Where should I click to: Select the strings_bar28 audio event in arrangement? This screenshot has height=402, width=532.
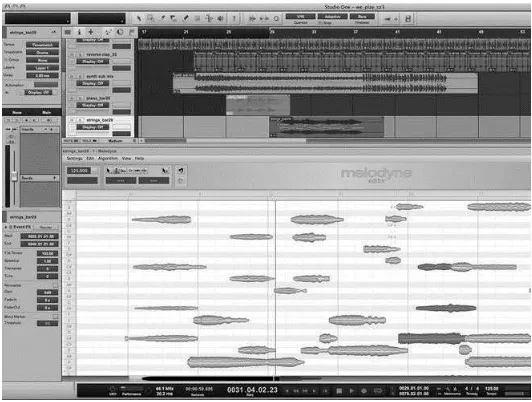pyautogui.click(x=326, y=127)
